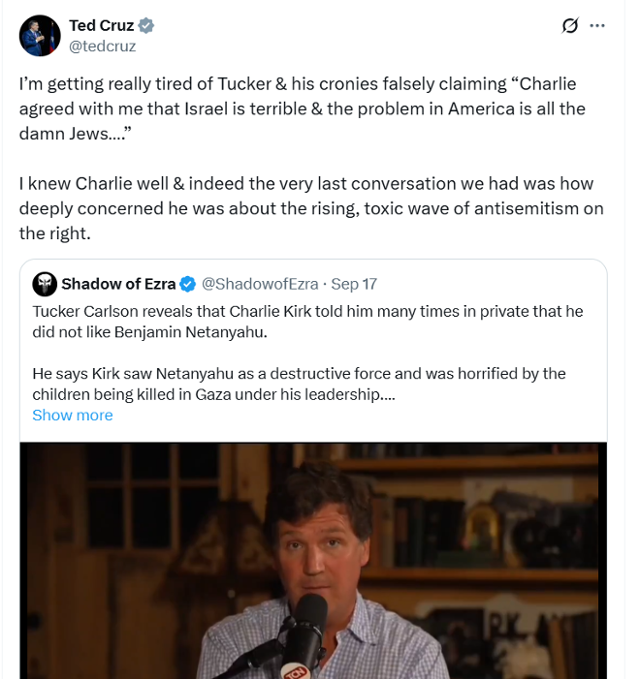The height and width of the screenshot is (679, 640).
Task: Click the "I'm getting really tired" paragraph
Action: [302, 108]
